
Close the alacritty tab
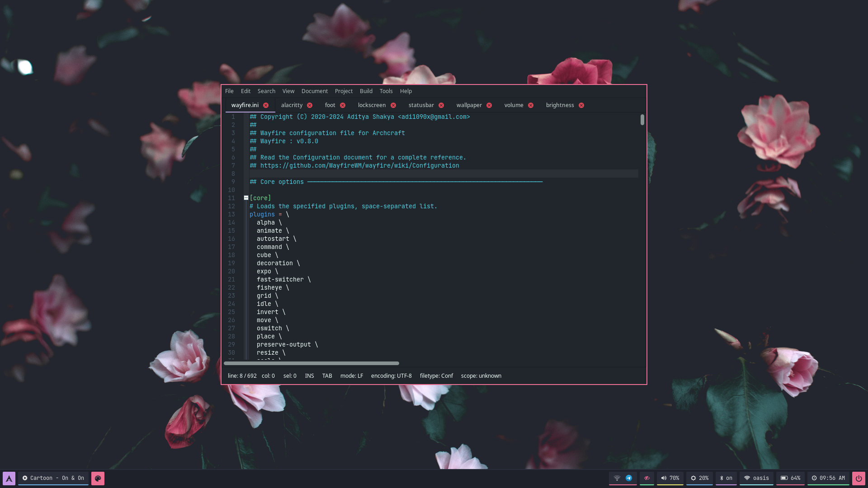[310, 105]
